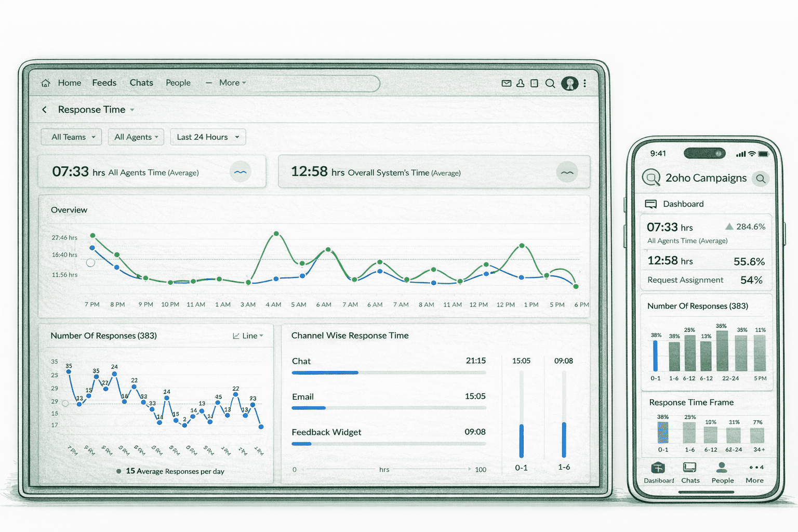The image size is (798, 532).
Task: Open the mail envelope icon in top bar
Action: point(507,83)
